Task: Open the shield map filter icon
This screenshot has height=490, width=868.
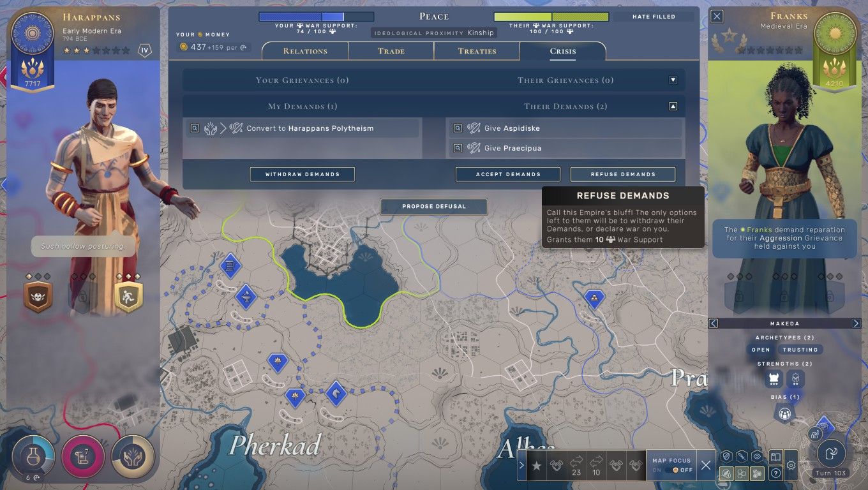Action: click(x=726, y=456)
